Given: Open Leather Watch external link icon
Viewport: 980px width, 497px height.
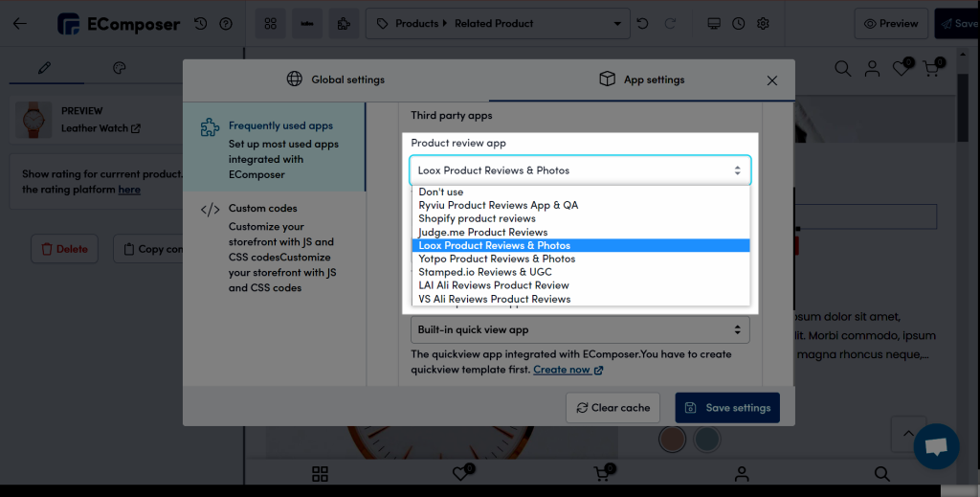Looking at the screenshot, I should pos(136,128).
